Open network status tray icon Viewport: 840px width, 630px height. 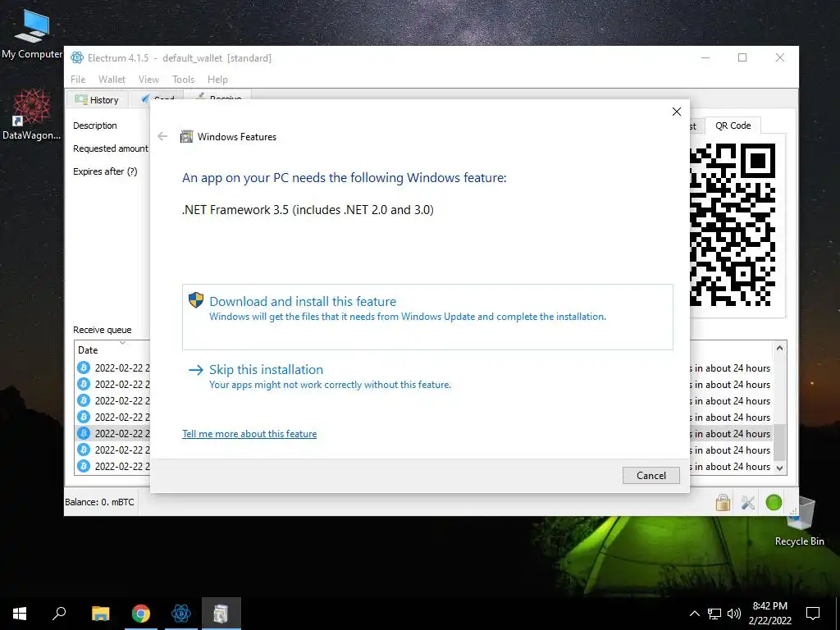pos(714,614)
